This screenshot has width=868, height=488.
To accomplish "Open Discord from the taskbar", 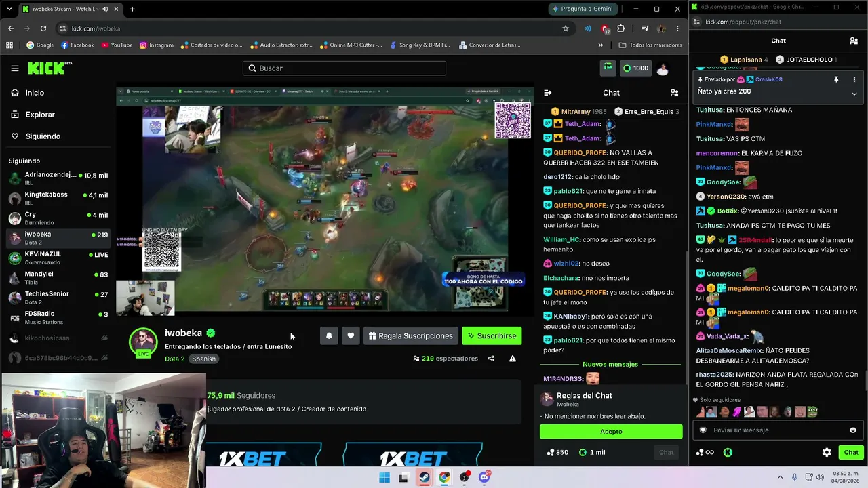I will click(484, 477).
